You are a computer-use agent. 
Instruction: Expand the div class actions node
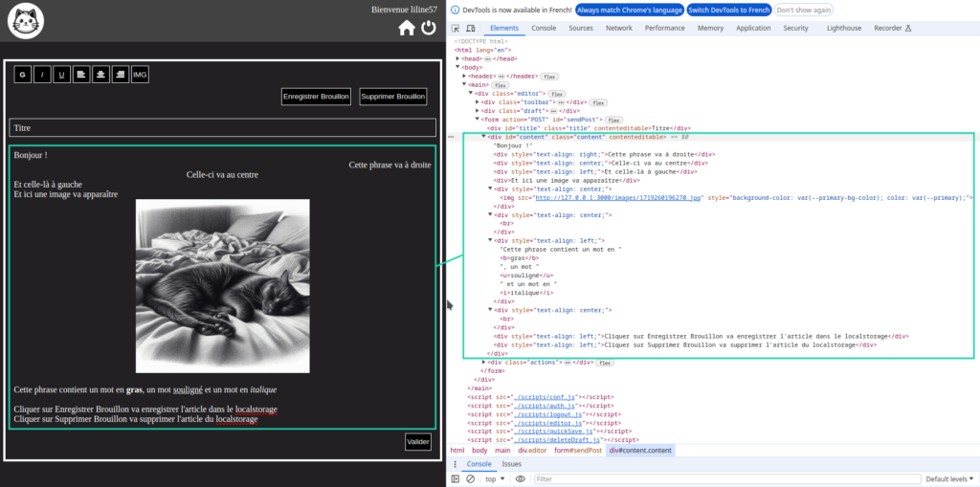484,363
